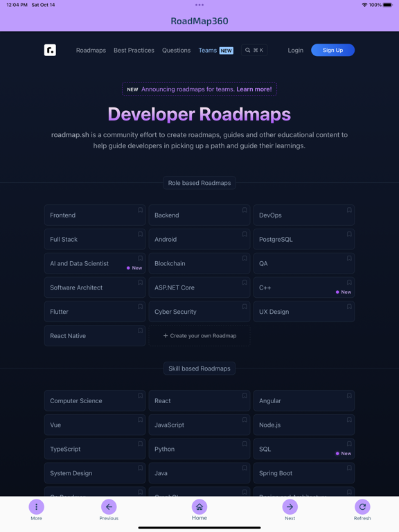The height and width of the screenshot is (532, 399).
Task: Tap the Home icon in bottom bar
Action: pos(199,507)
